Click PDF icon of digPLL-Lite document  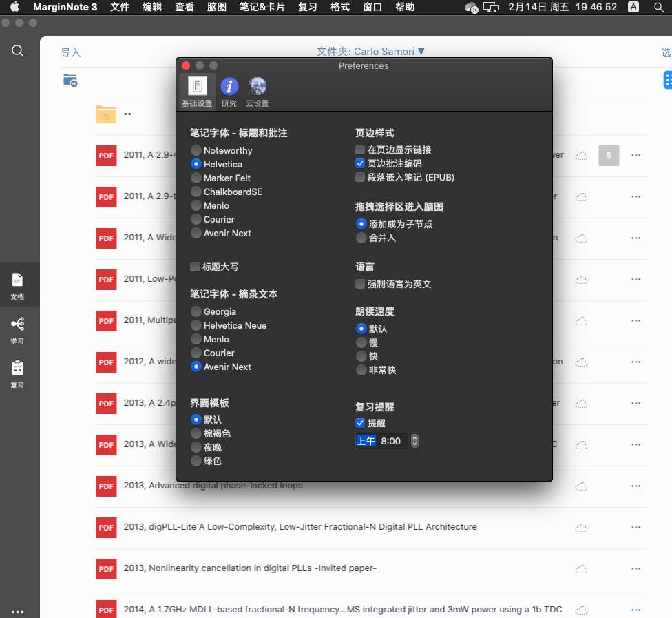click(106, 528)
